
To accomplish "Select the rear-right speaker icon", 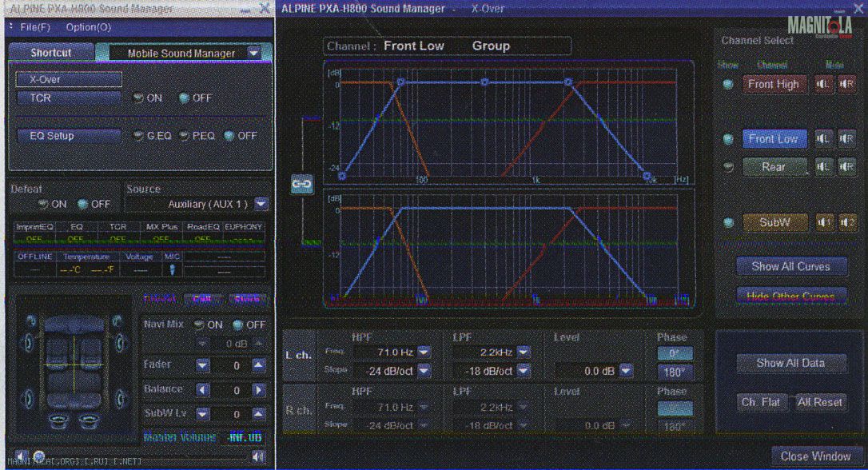I will (x=121, y=398).
